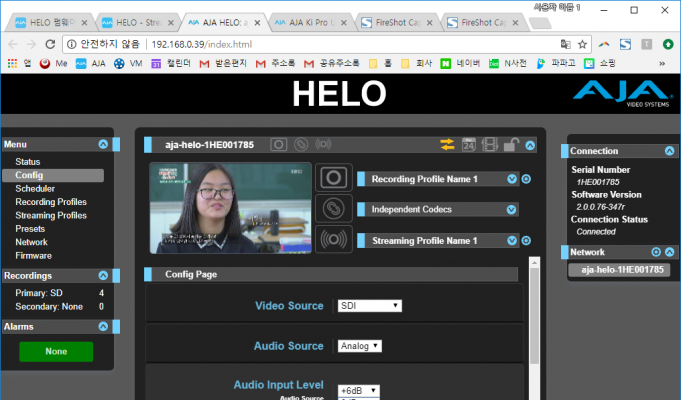The image size is (681, 400).
Task: Expand Streaming Profile Name 1 dropdown
Action: pyautogui.click(x=512, y=241)
